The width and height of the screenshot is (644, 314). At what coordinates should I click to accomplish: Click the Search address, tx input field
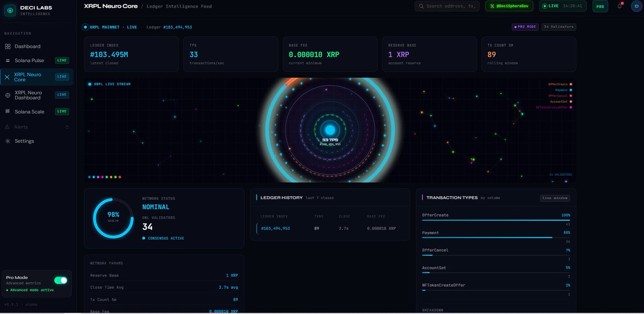click(x=448, y=6)
